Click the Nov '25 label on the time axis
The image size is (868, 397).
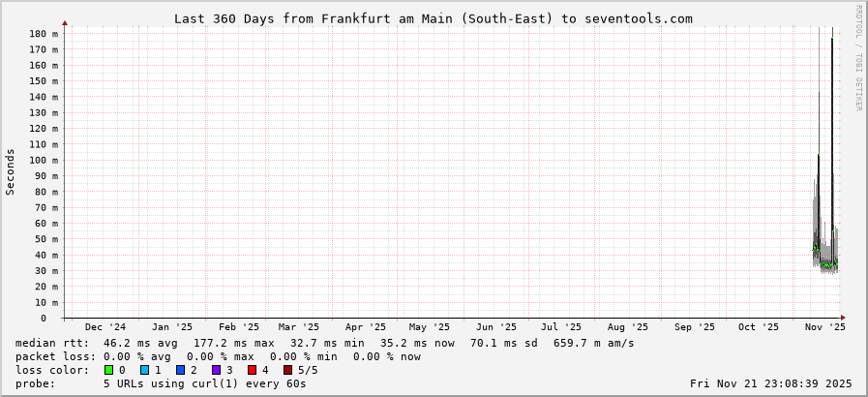pyautogui.click(x=824, y=327)
